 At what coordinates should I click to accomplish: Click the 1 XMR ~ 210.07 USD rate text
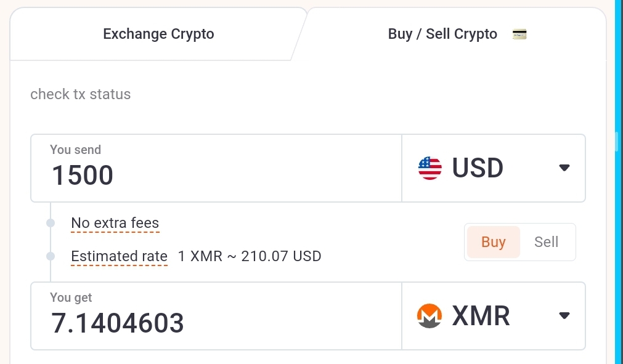[250, 256]
